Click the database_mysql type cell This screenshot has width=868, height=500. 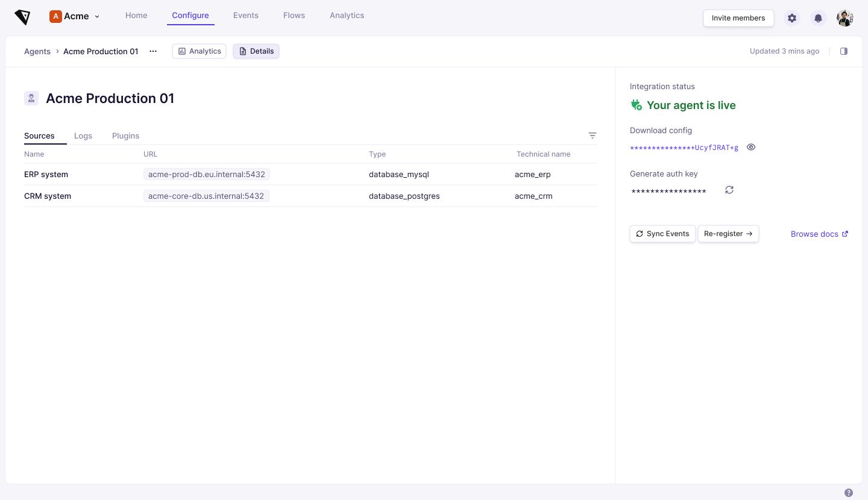pyautogui.click(x=399, y=174)
